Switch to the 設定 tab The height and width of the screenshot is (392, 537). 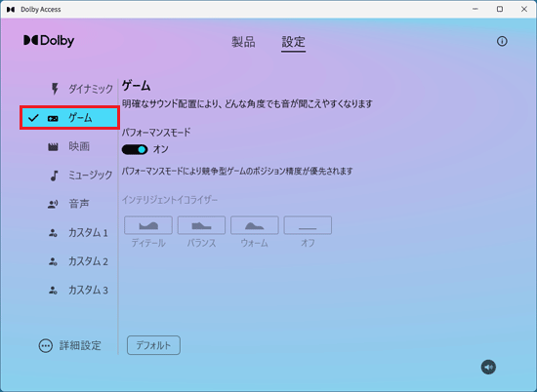294,42
